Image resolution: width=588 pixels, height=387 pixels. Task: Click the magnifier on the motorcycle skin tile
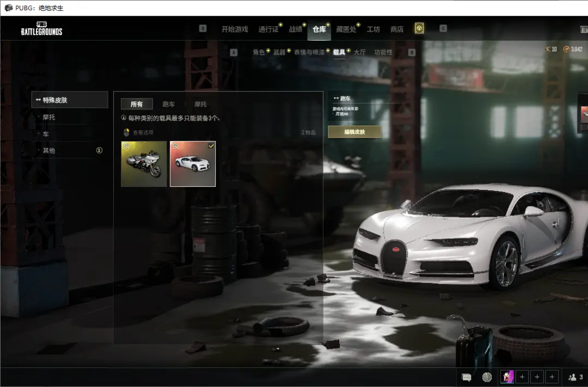pyautogui.click(x=126, y=146)
